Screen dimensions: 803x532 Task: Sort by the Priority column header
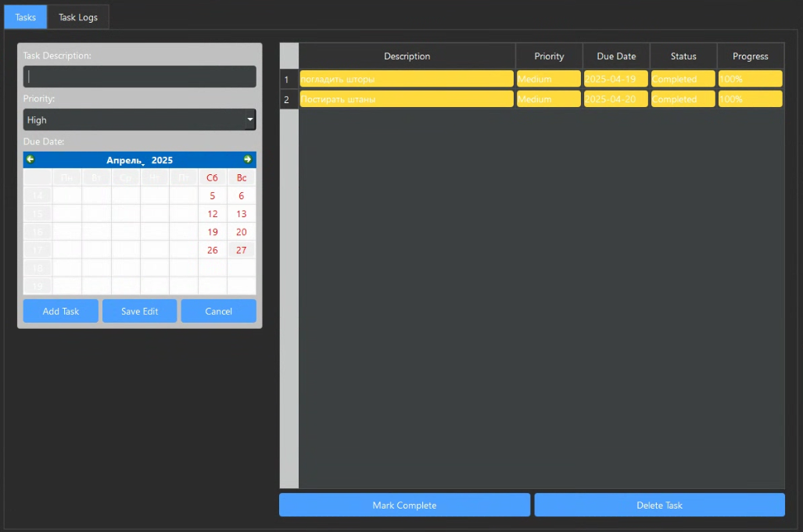pyautogui.click(x=549, y=56)
